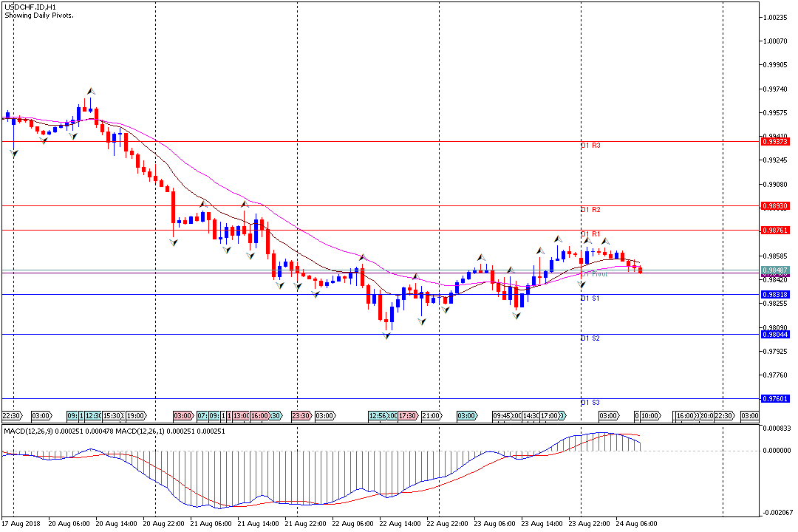Click the 0.000833 MACD scale value
The height and width of the screenshot is (532, 798).
pyautogui.click(x=777, y=428)
